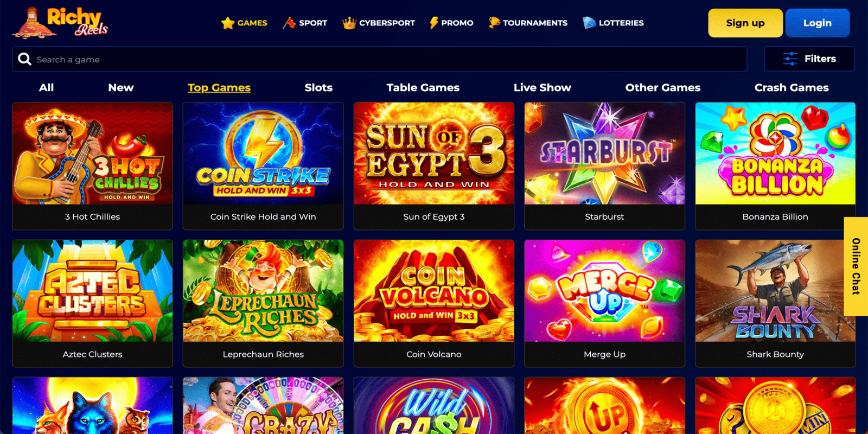This screenshot has height=434, width=868.
Task: Select the Crash Games tab
Action: [x=792, y=87]
